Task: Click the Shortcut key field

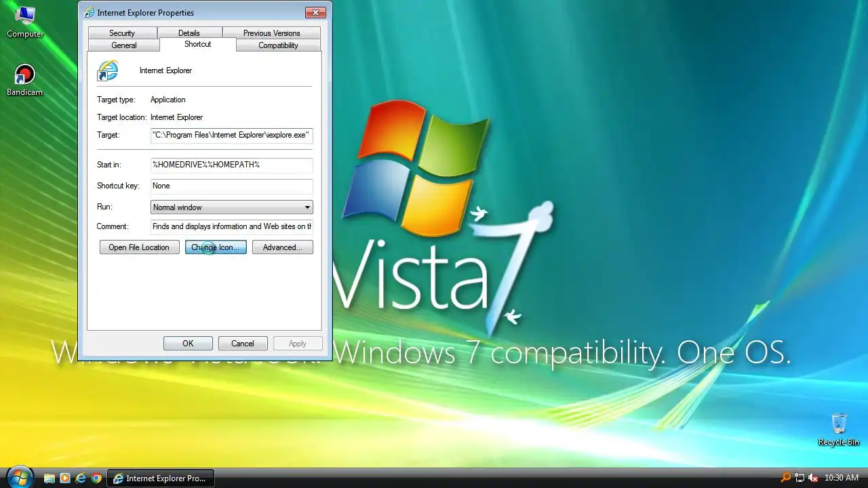Action: click(231, 186)
